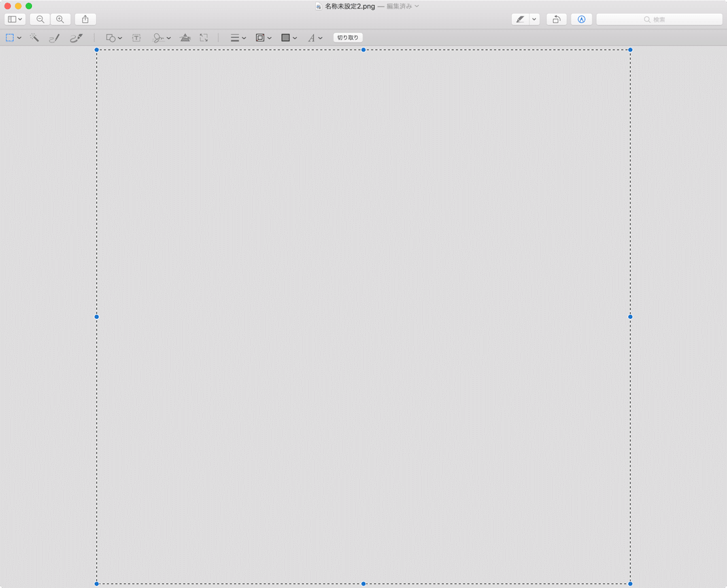Focus the search field
This screenshot has width=727, height=588.
coord(659,19)
